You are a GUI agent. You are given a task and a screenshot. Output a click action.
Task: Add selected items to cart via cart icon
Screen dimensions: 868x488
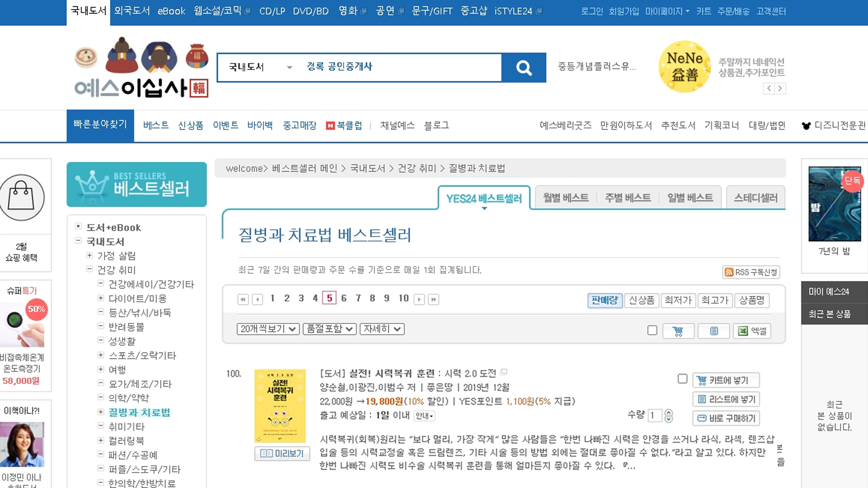click(x=678, y=331)
